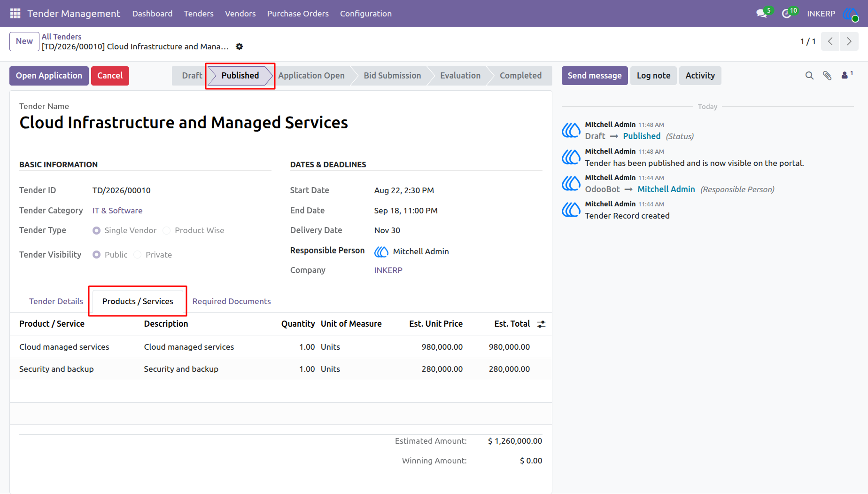Image resolution: width=868 pixels, height=494 pixels.
Task: Open the Tenders menu
Action: (x=199, y=14)
